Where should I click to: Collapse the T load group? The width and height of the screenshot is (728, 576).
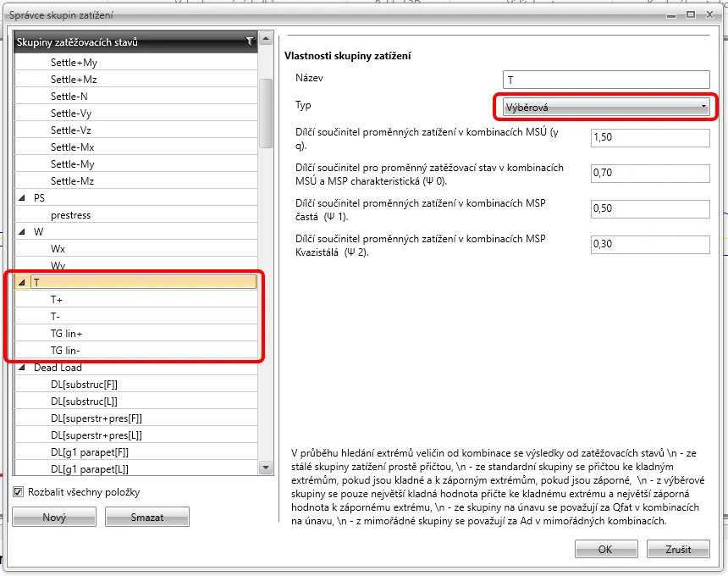tap(21, 282)
